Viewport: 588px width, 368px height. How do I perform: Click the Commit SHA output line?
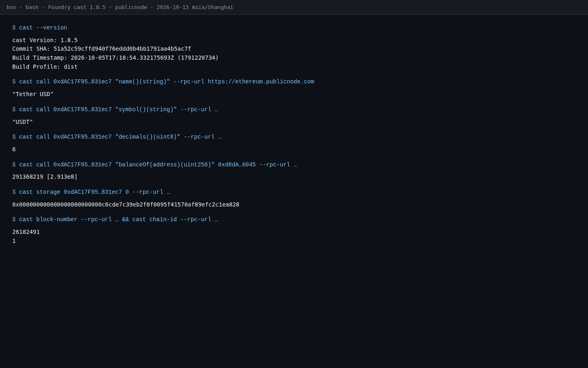(102, 49)
